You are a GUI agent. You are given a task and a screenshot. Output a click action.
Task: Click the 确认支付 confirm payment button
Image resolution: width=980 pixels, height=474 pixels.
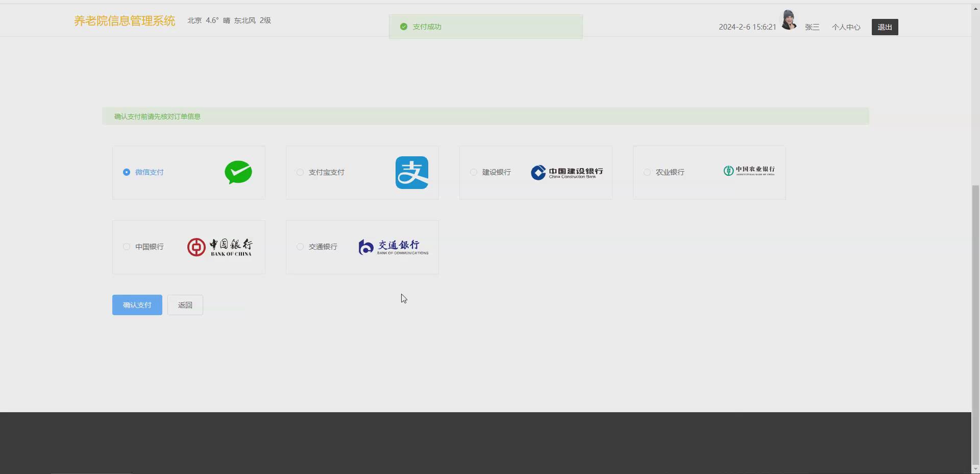(136, 304)
